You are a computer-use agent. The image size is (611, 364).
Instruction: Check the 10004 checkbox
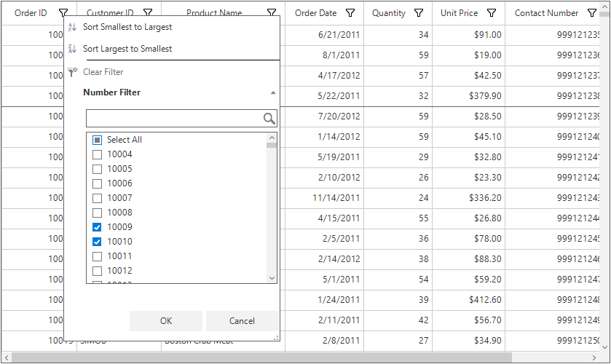point(97,155)
